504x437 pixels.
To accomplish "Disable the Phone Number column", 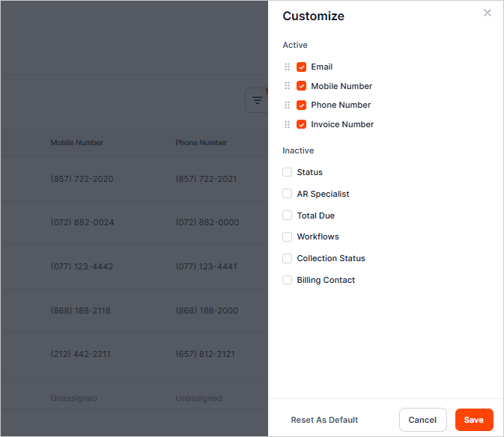I will (x=302, y=105).
